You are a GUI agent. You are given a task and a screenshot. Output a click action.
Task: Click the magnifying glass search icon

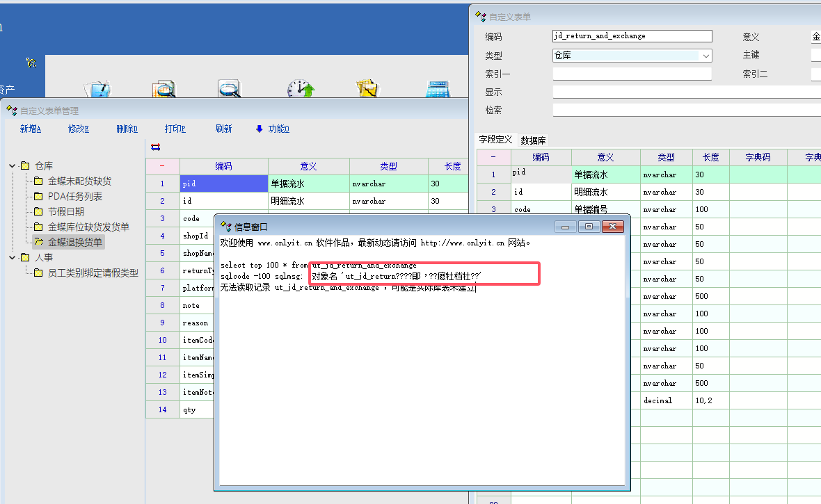tap(230, 89)
